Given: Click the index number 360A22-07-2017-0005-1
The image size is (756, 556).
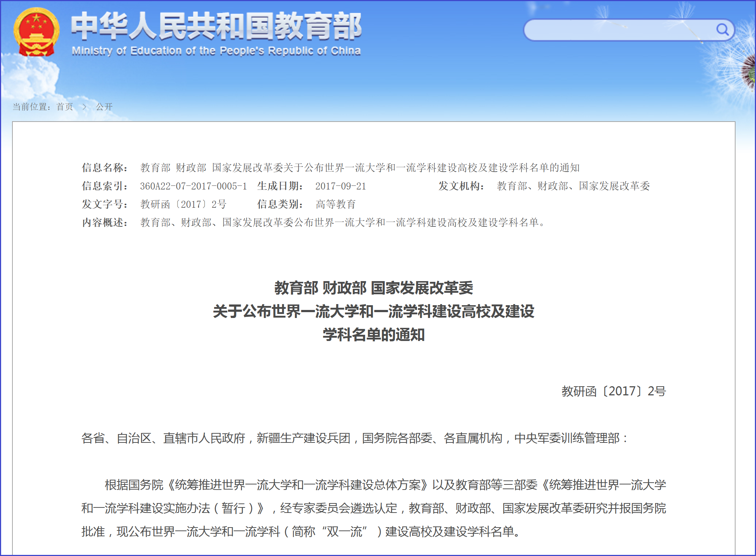Looking at the screenshot, I should [193, 186].
